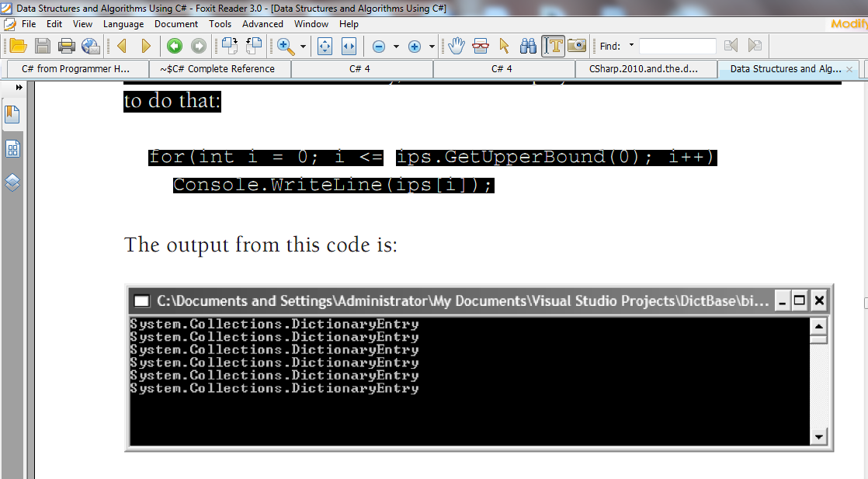Activate the Snapshot camera tool

(577, 47)
